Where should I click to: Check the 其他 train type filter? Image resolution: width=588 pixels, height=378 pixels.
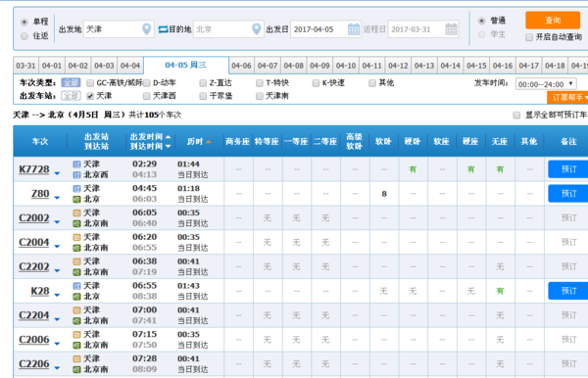pos(372,83)
